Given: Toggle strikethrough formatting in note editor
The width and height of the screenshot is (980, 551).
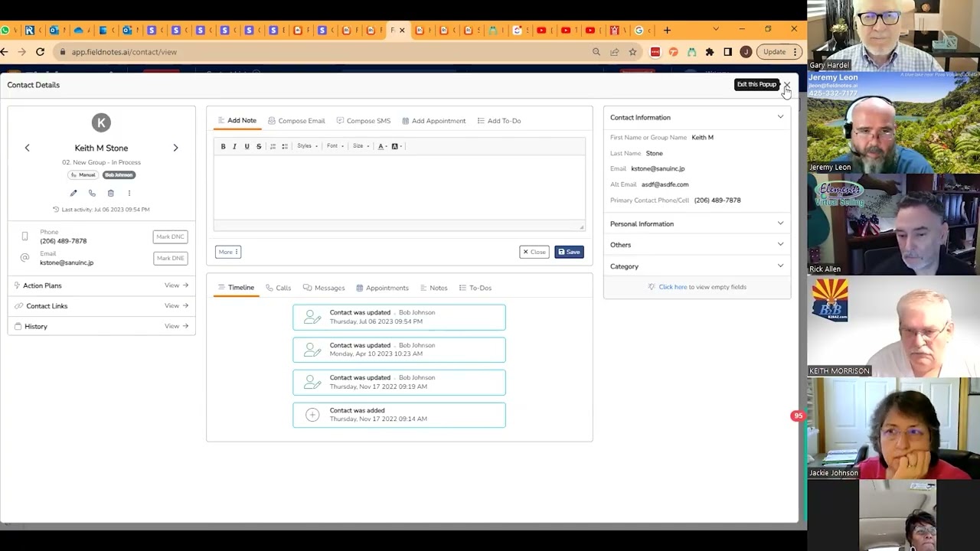Looking at the screenshot, I should pos(259,146).
